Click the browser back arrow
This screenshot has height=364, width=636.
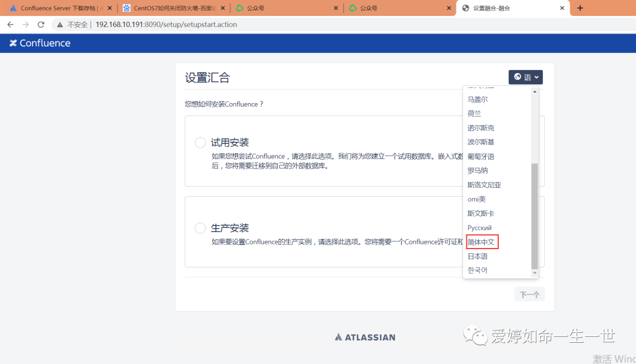coord(11,25)
